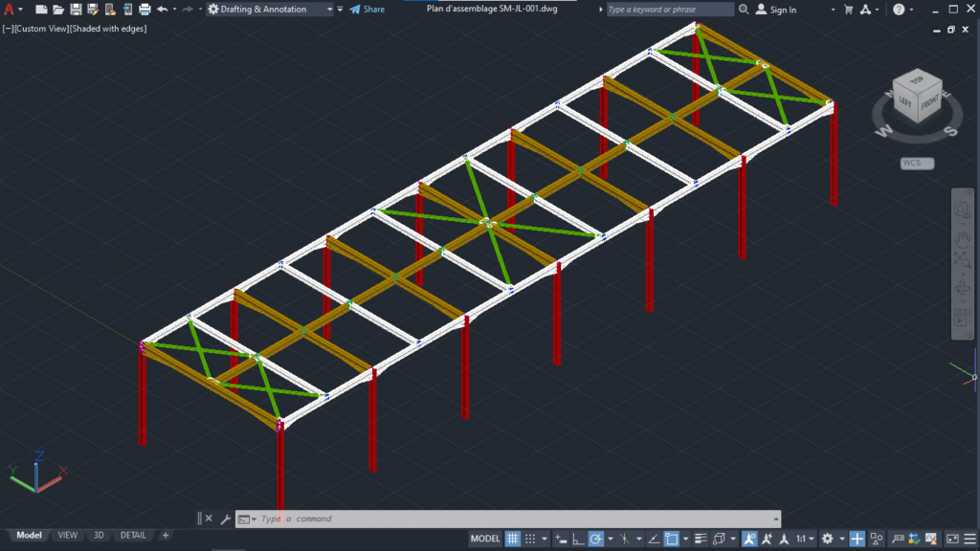The image size is (980, 551).
Task: Switch to the Model tab
Action: click(x=29, y=536)
